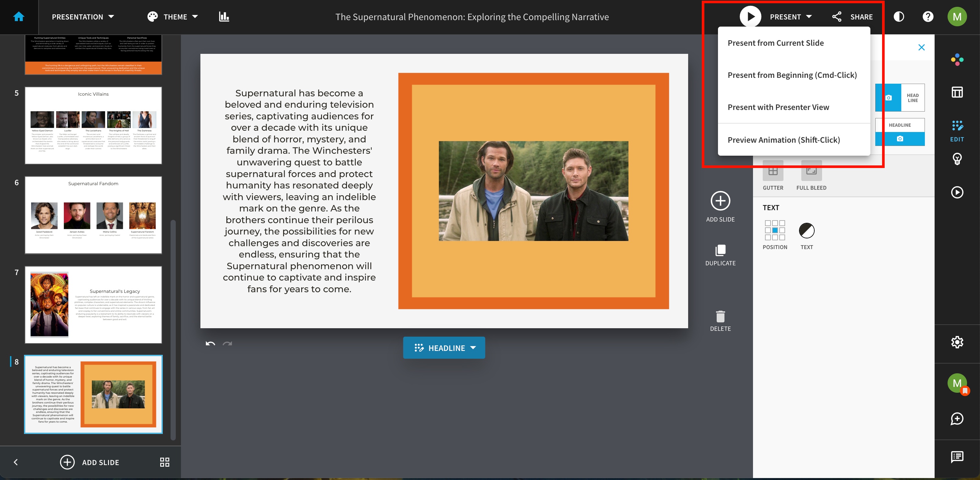Click the redo arrow below the slide
The height and width of the screenshot is (480, 980).
(x=228, y=344)
